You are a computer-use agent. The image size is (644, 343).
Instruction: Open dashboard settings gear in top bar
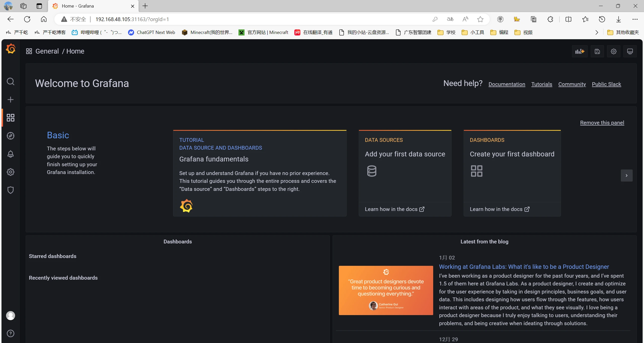click(614, 51)
